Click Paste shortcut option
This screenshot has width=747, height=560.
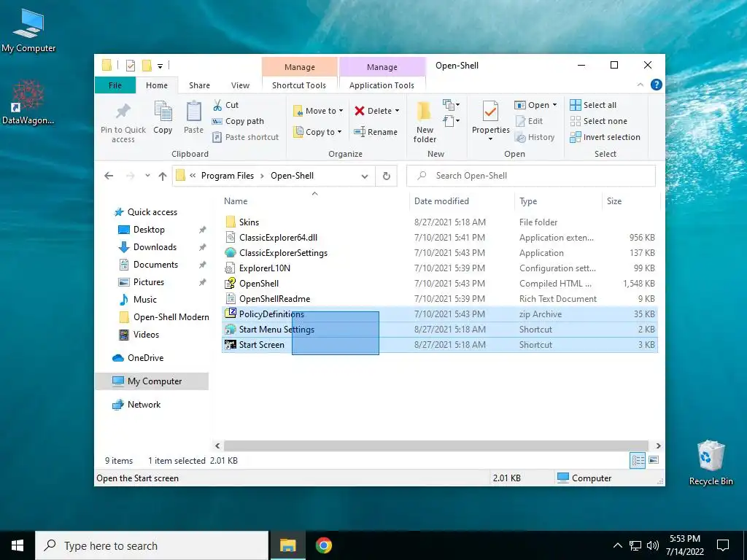pos(245,137)
